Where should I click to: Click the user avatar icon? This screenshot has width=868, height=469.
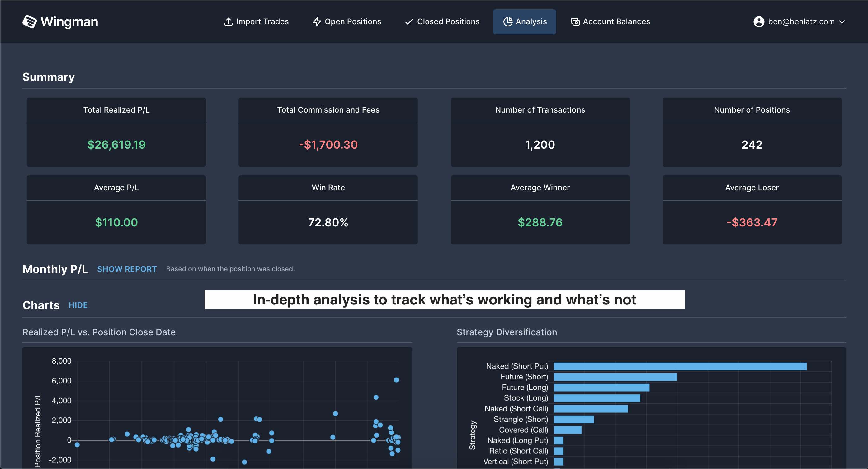pyautogui.click(x=758, y=21)
